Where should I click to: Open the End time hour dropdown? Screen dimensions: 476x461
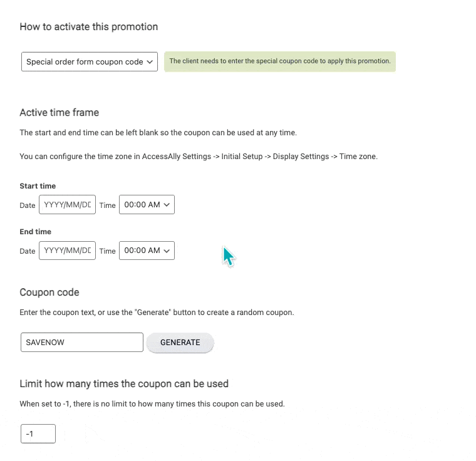click(147, 251)
